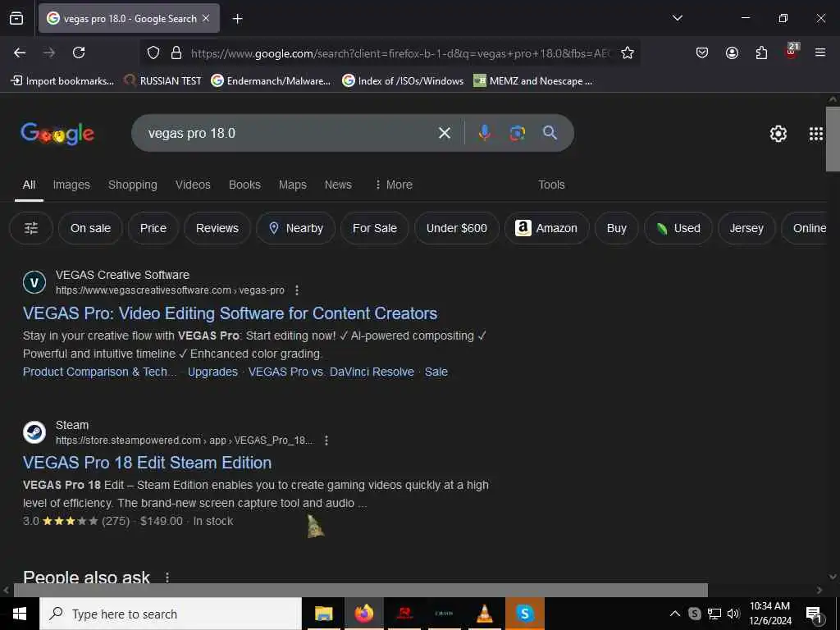Open the People also ask options dots
Viewport: 840px width, 630px height.
coord(167,577)
